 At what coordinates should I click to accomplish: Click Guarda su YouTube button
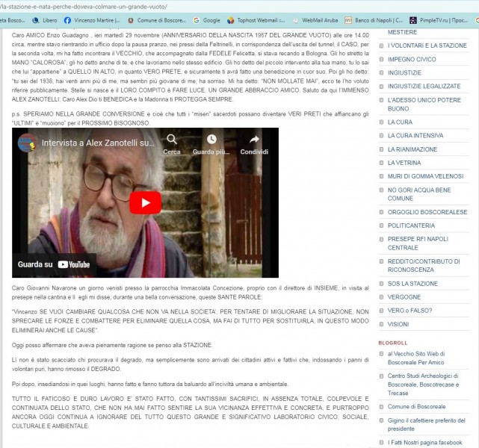54,264
